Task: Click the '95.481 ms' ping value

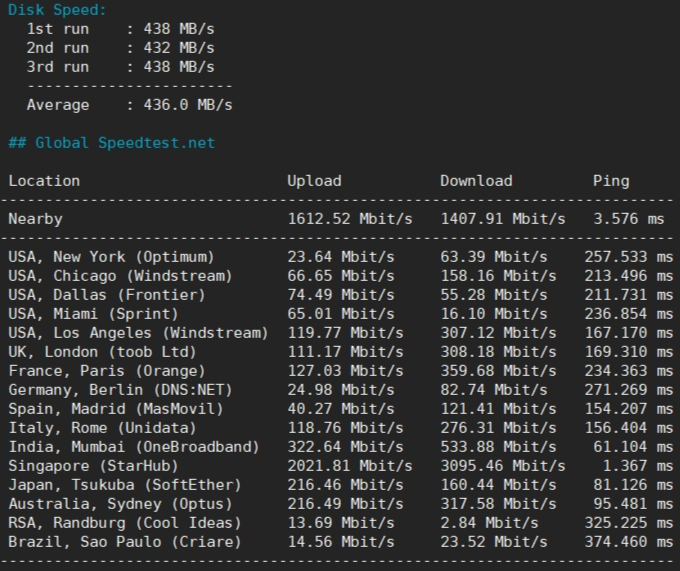Action: coord(633,505)
